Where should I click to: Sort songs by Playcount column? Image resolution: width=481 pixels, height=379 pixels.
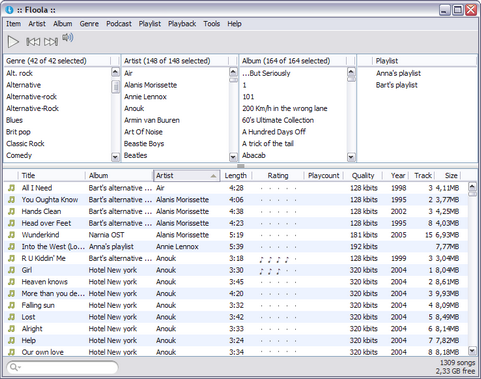coord(323,176)
